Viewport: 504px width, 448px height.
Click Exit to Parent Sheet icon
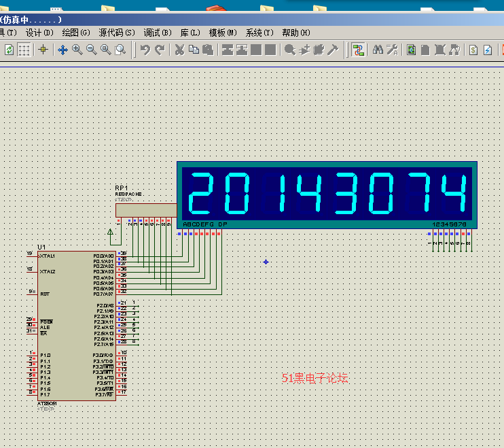coord(454,50)
